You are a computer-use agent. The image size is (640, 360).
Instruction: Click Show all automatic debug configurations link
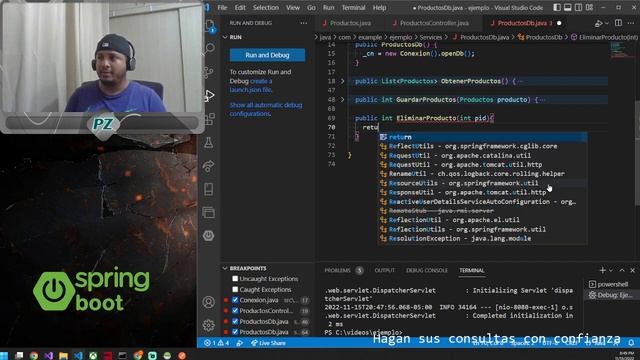point(266,109)
